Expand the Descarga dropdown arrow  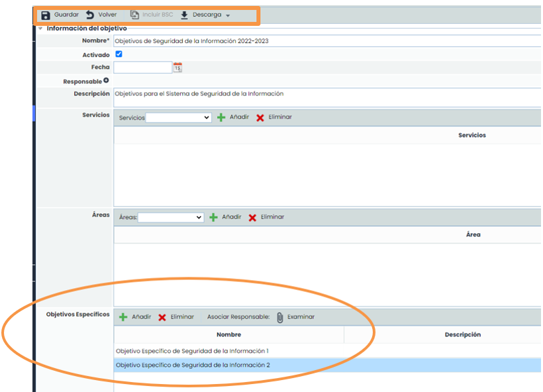pyautogui.click(x=228, y=15)
